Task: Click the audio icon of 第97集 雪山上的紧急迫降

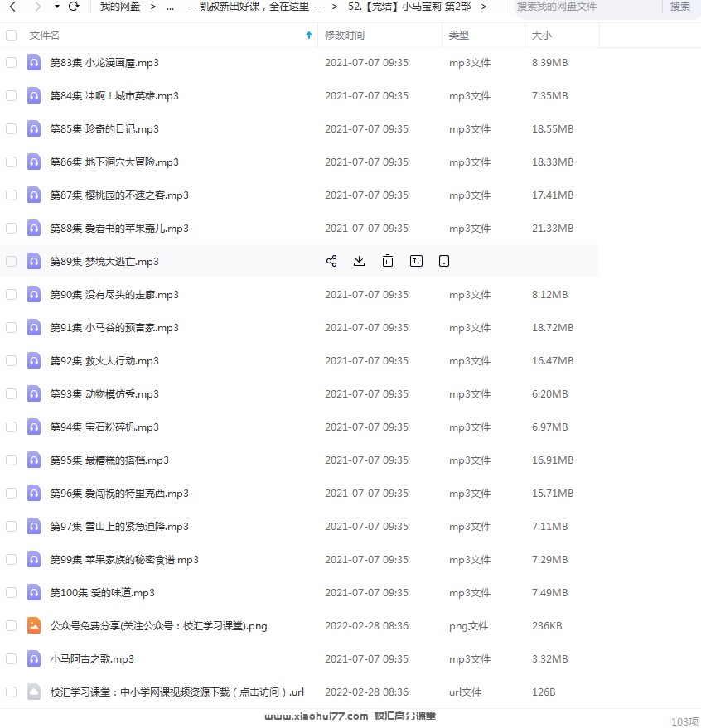Action: pyautogui.click(x=34, y=526)
